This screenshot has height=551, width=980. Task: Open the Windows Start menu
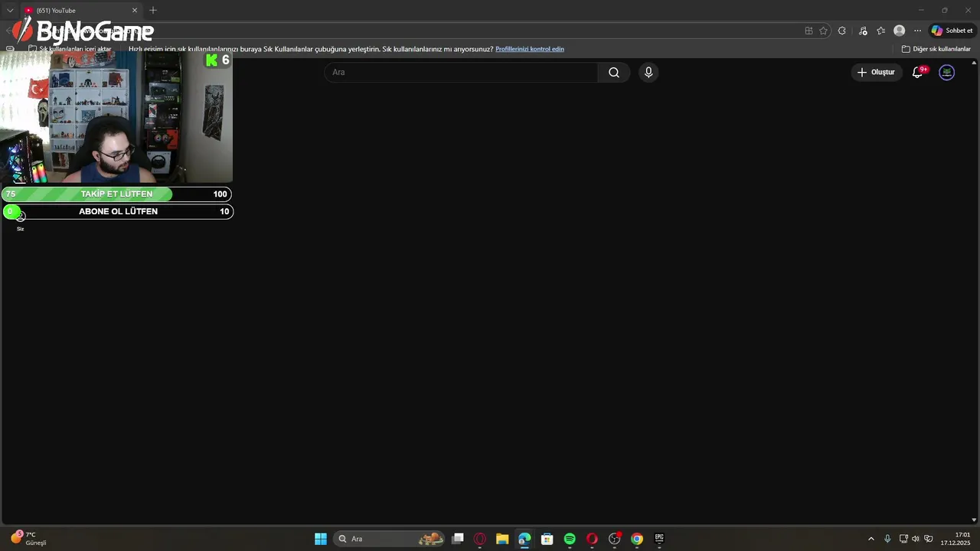pos(321,539)
